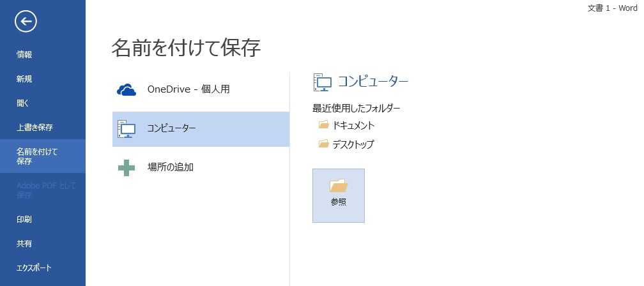Select the OneDrive cloud icon
This screenshot has height=286, width=644.
tap(126, 90)
